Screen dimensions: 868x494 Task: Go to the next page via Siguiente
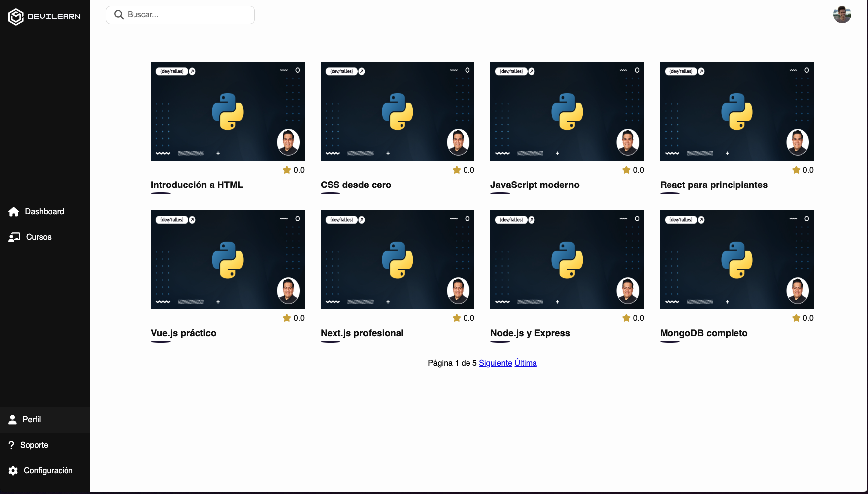click(495, 363)
